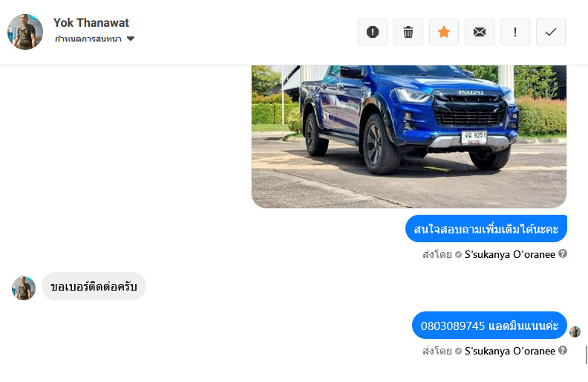
Task: Mark conversation as spam with octagon icon
Action: click(373, 32)
